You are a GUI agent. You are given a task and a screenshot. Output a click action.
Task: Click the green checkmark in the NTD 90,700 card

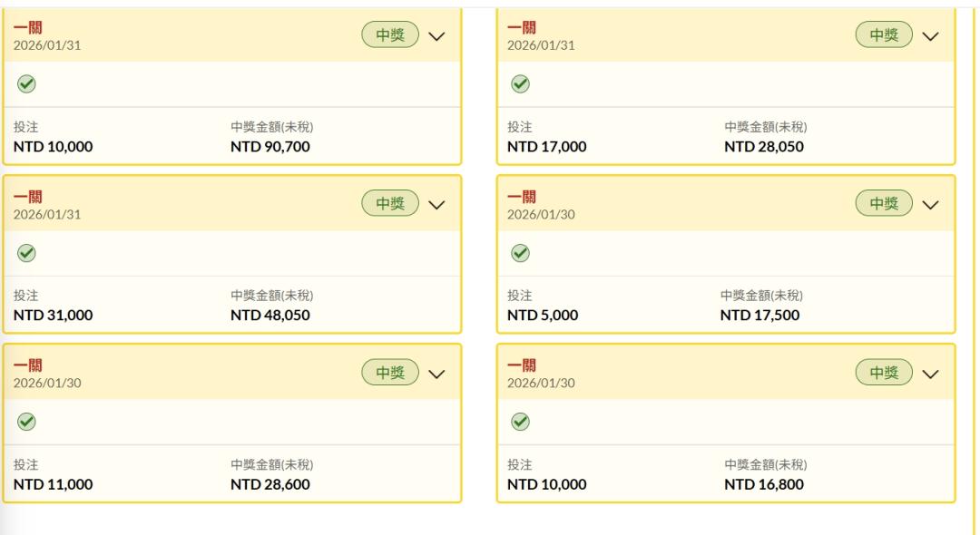coord(27,83)
